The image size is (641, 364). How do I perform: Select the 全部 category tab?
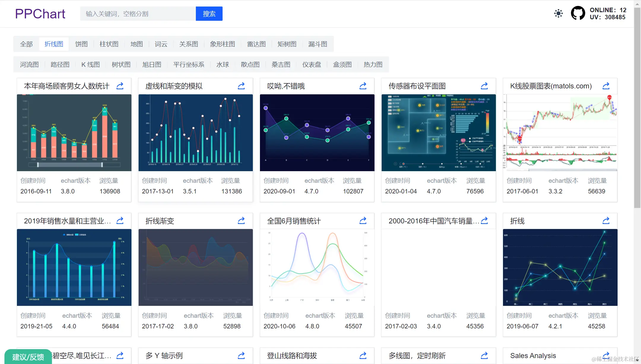click(x=26, y=44)
